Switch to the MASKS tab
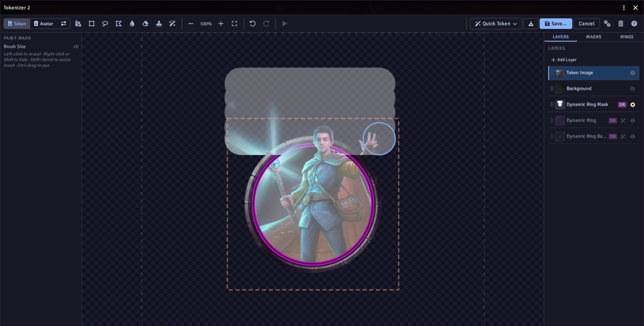The image size is (644, 326). coord(593,37)
